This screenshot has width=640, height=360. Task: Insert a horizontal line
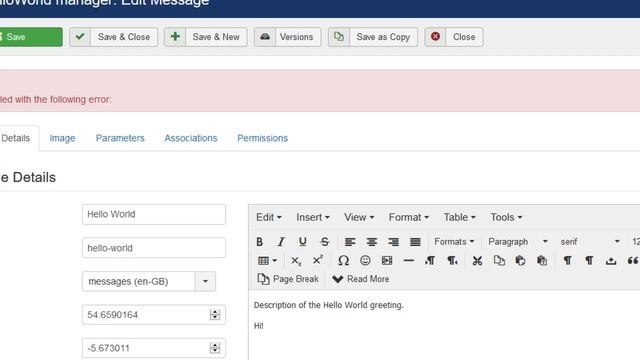pyautogui.click(x=409, y=260)
